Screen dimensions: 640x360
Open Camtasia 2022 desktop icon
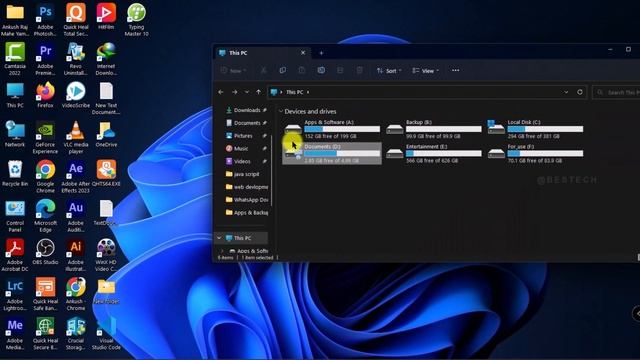15,59
